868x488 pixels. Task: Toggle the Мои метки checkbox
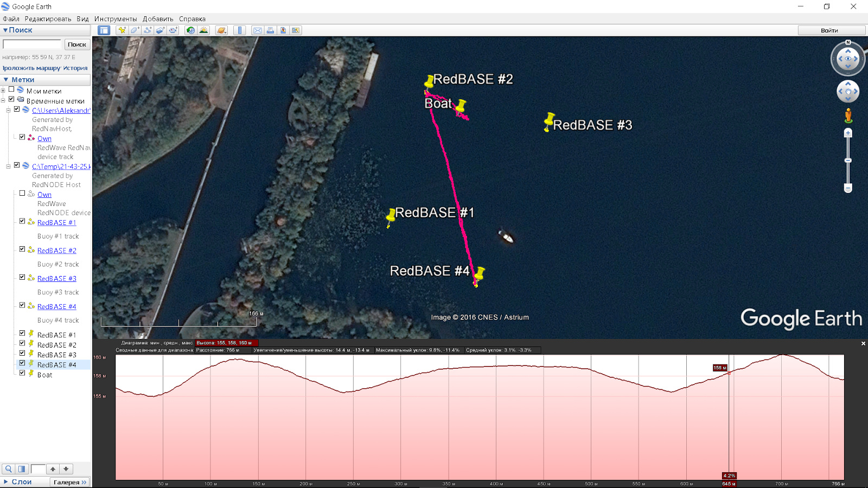(11, 90)
